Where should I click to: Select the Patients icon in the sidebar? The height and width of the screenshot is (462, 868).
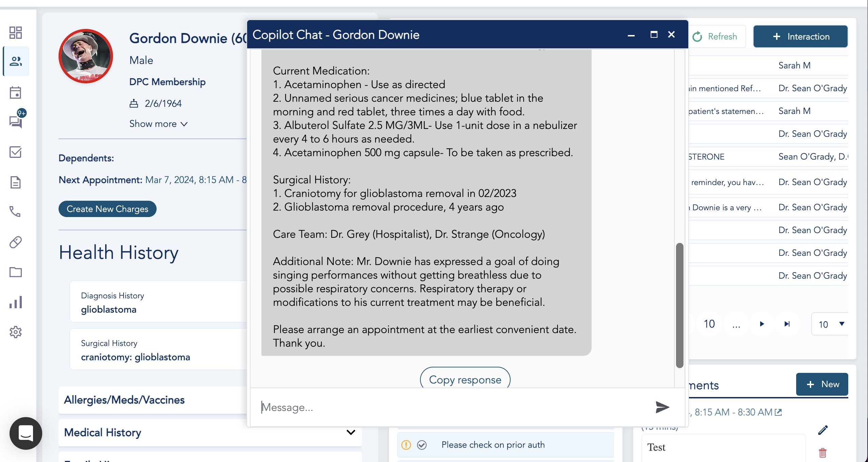16,61
